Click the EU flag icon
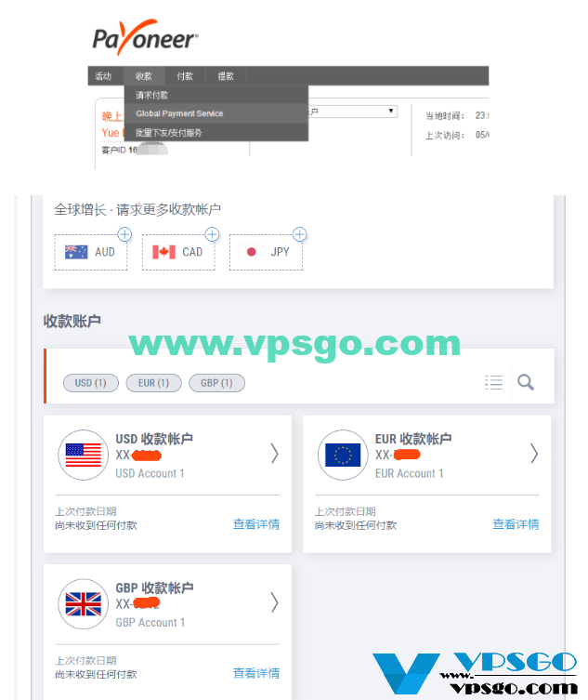This screenshot has height=700, width=588. (343, 455)
